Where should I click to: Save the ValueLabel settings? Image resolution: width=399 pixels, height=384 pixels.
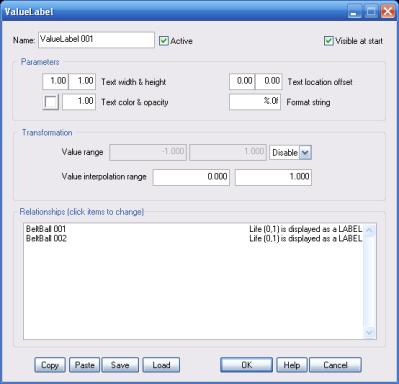[120, 365]
